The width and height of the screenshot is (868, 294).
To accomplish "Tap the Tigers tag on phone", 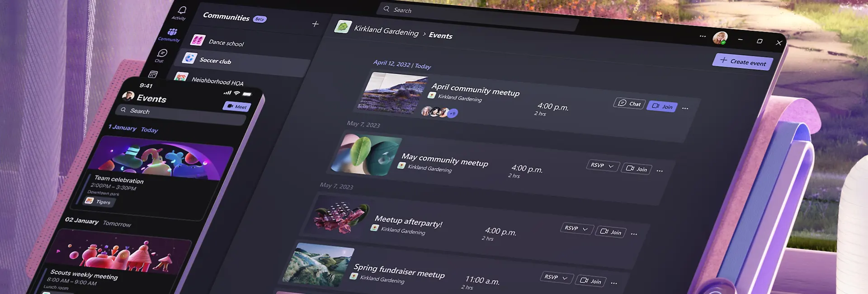I will click(99, 201).
